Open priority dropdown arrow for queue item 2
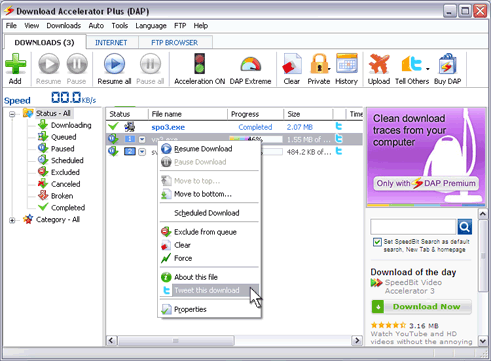This screenshot has height=361, width=491. pos(142,152)
